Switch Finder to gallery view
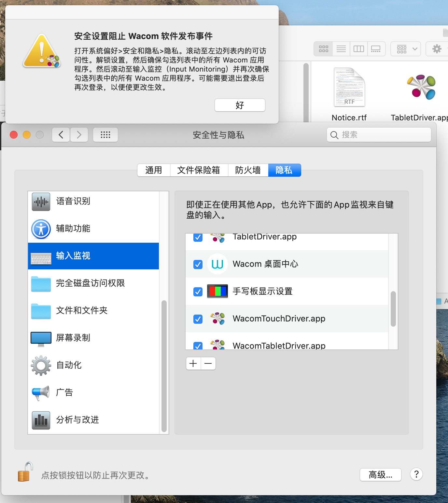Image resolution: width=448 pixels, height=503 pixels. (x=376, y=49)
